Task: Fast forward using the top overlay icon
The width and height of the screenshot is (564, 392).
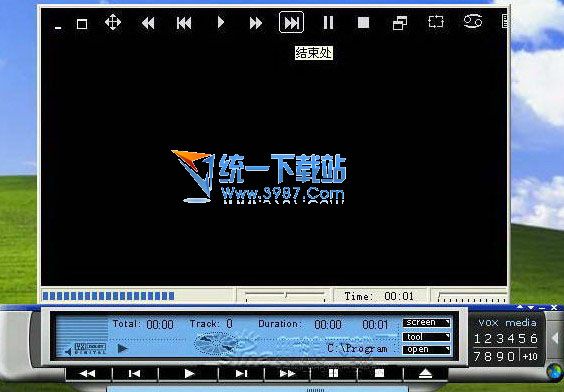Action: [256, 23]
